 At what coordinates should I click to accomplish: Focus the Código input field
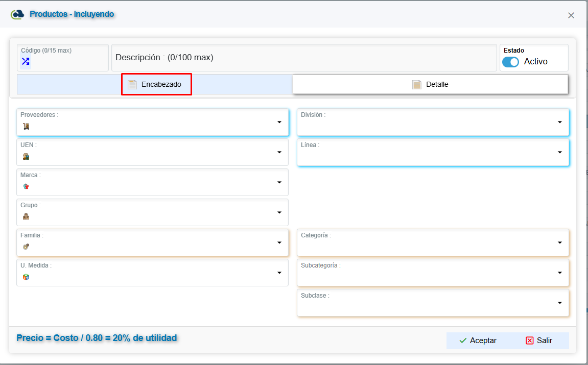click(x=63, y=58)
